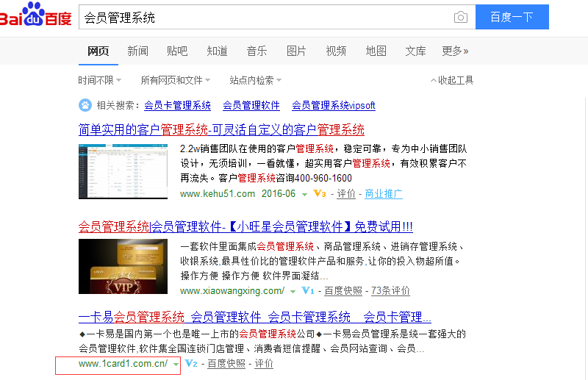Expand the 站点内检索 dropdown
Image resolution: width=588 pixels, height=380 pixels.
click(255, 80)
